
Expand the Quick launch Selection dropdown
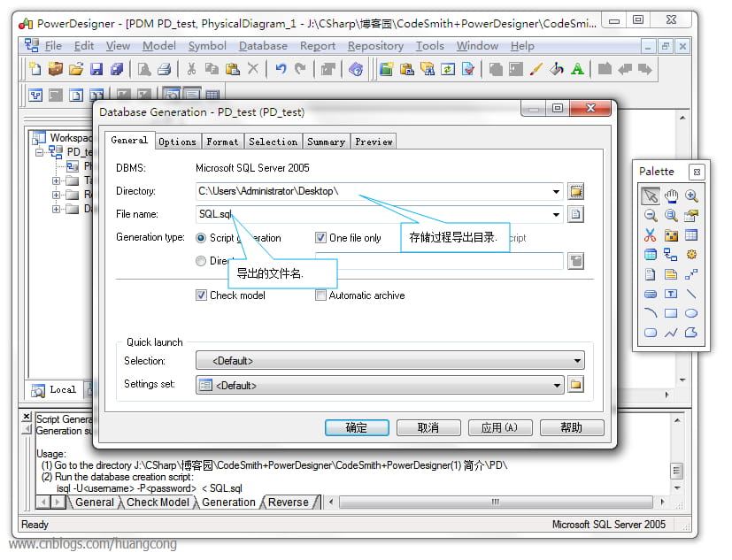[389, 361]
